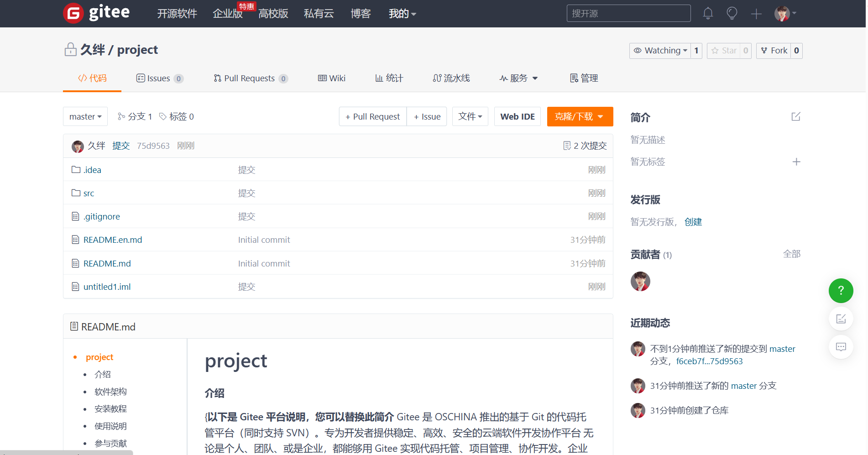Switch to the Issues tab
This screenshot has height=455, width=868.
[x=159, y=78]
